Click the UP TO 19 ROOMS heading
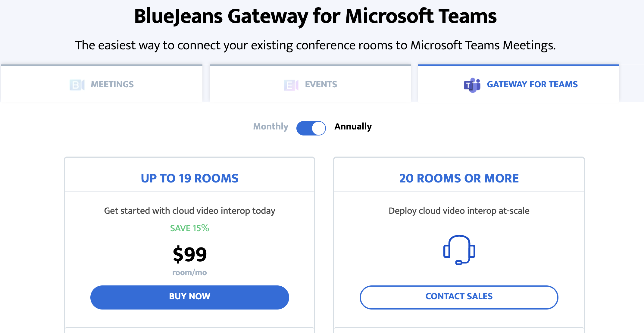Viewport: 644px width, 333px height. click(189, 178)
